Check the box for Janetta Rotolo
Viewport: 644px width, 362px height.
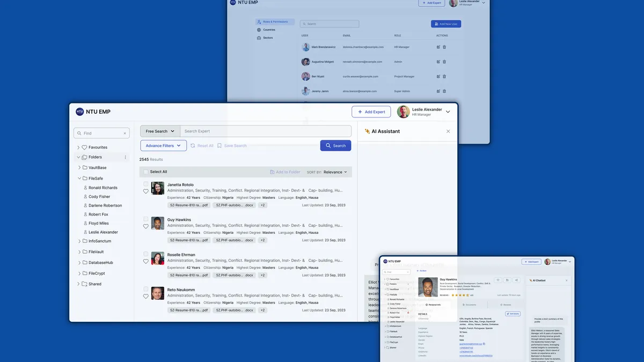[146, 184]
